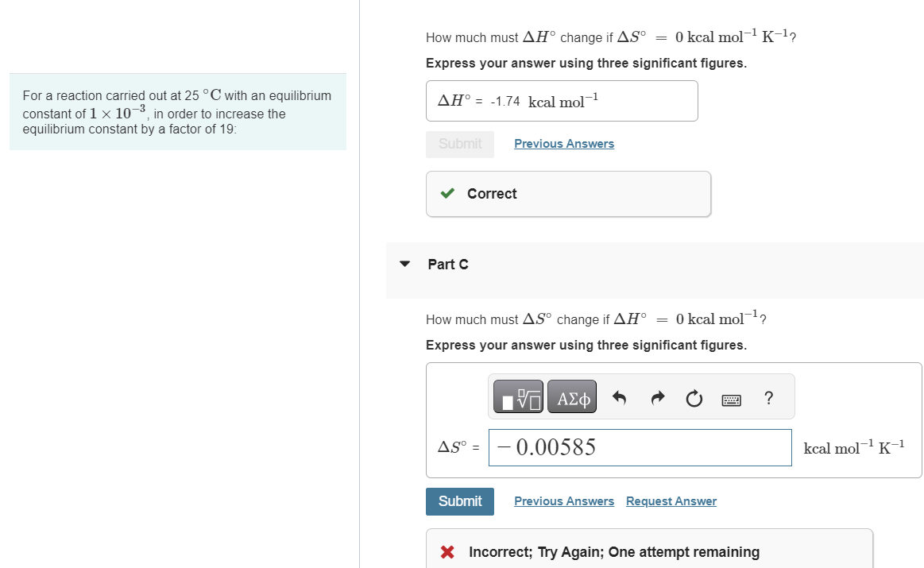
Task: Redo the equation edit
Action: pyautogui.click(x=657, y=396)
